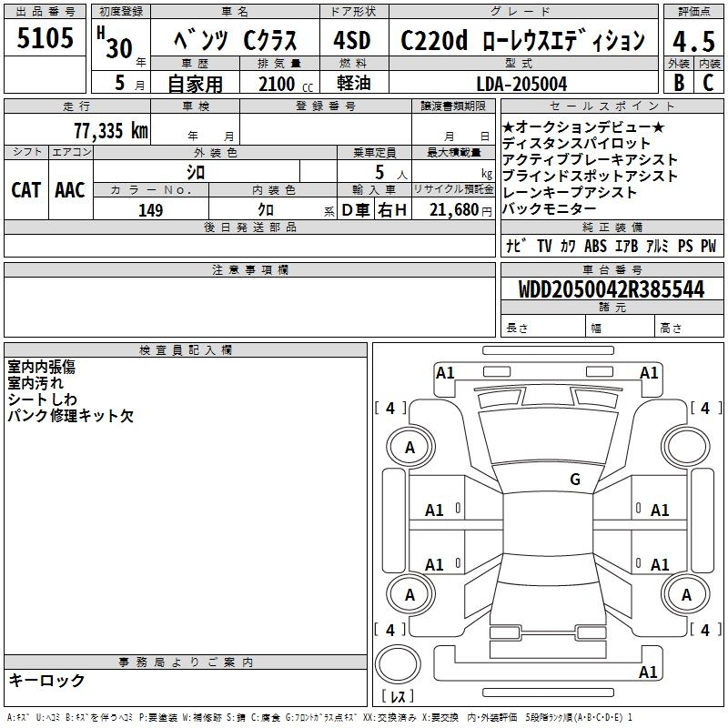Click the レーンキープアシスト line
The image size is (728, 728).
570,192
